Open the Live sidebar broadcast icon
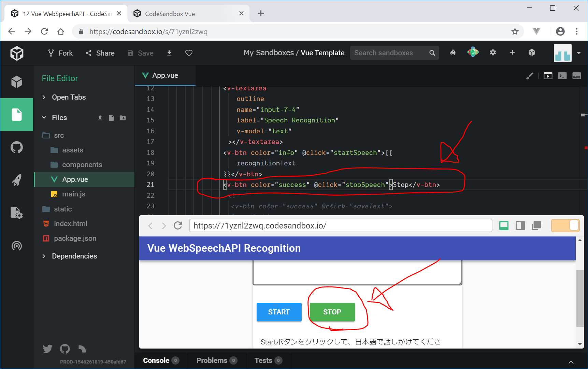Image resolution: width=588 pixels, height=369 pixels. point(17,246)
